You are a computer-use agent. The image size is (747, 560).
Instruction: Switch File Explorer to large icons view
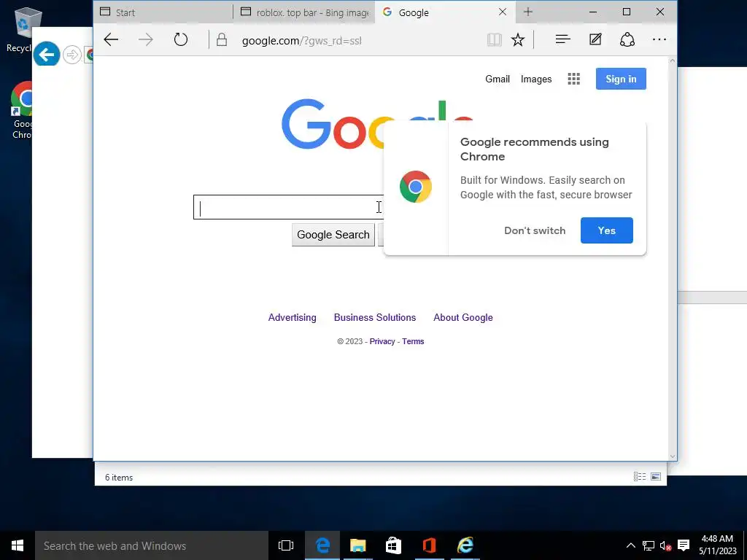(656, 477)
